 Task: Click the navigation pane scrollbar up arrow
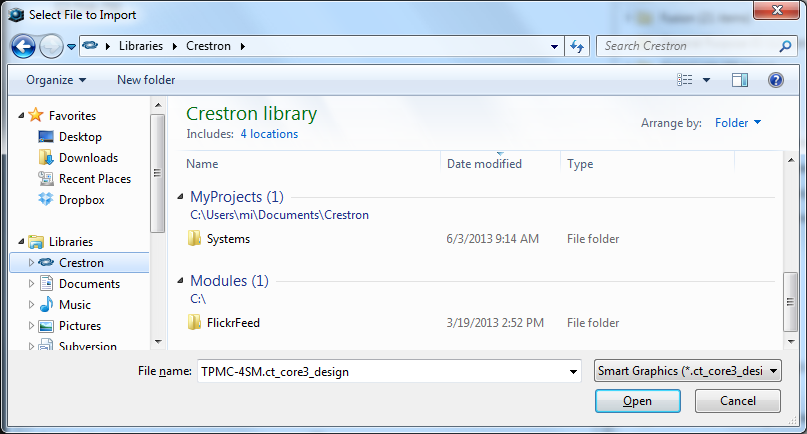pos(158,105)
